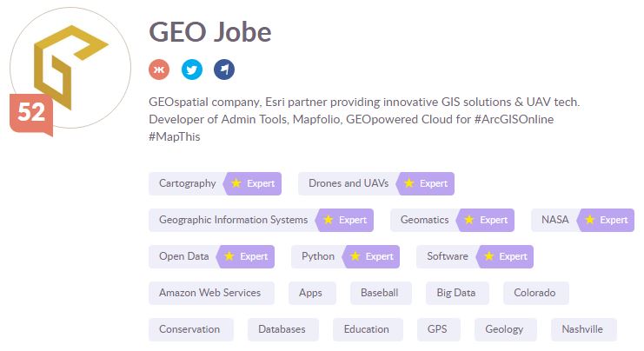This screenshot has width=644, height=351.
Task: Click the blue flag page icon
Action: [224, 70]
